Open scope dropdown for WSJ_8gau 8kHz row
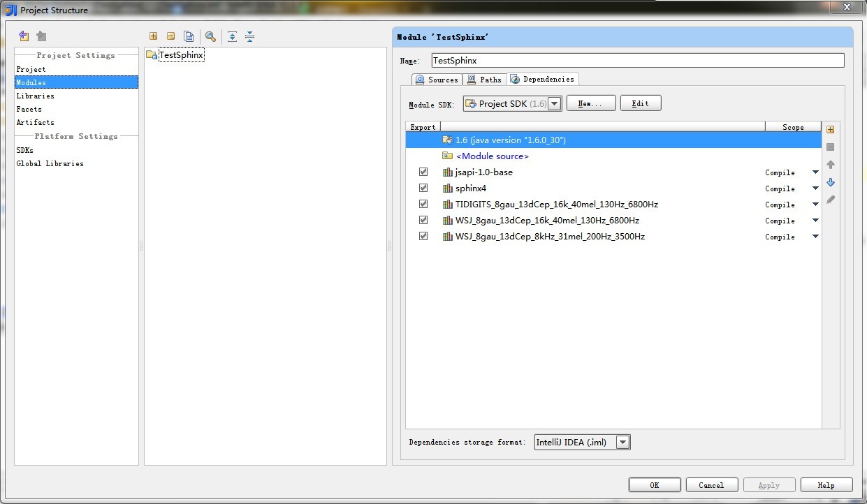 click(815, 237)
